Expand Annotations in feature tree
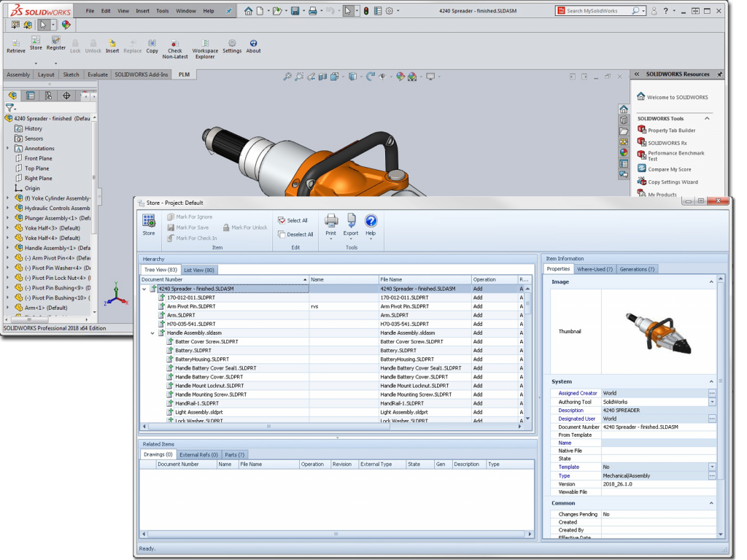 (7, 149)
